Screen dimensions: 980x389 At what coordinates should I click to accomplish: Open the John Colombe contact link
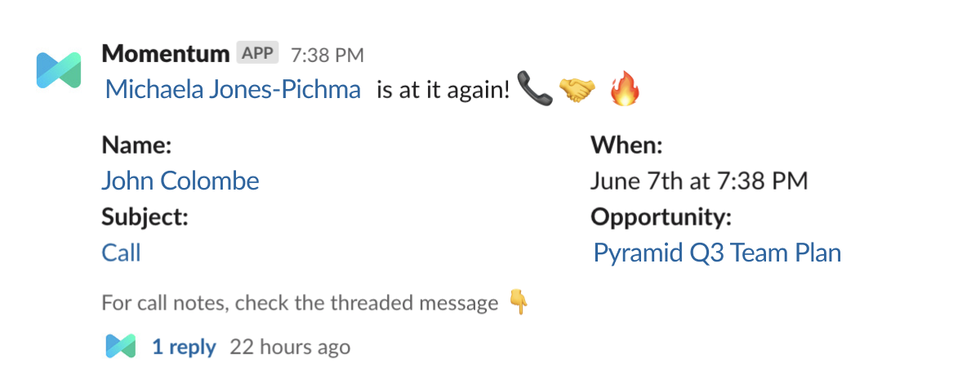point(180,181)
